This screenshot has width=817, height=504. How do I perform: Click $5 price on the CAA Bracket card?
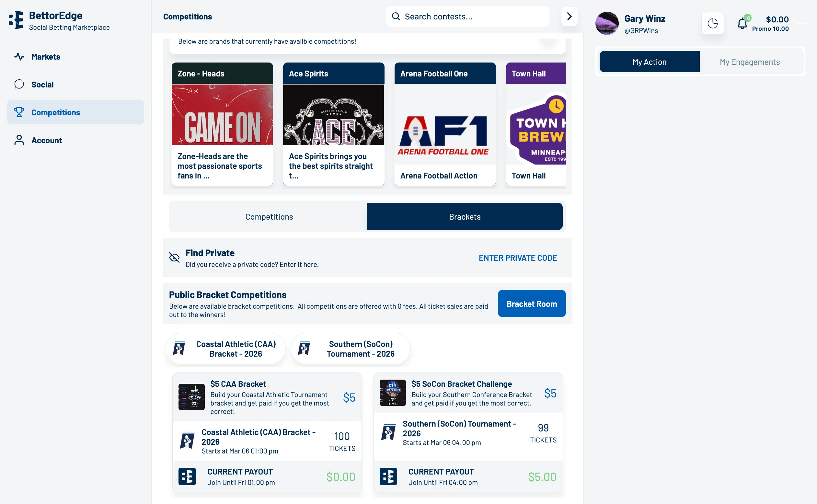(x=349, y=397)
